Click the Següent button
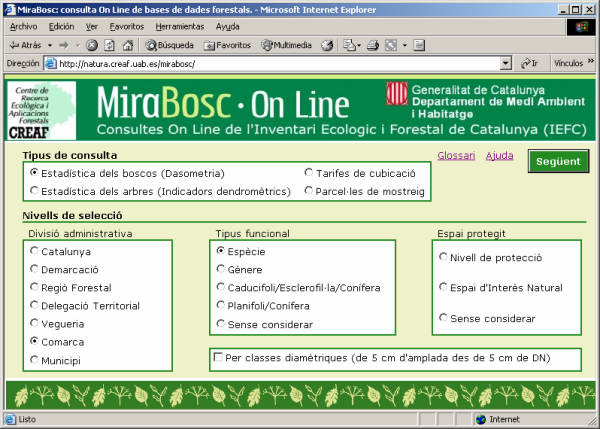The height and width of the screenshot is (429, 600). 558,161
